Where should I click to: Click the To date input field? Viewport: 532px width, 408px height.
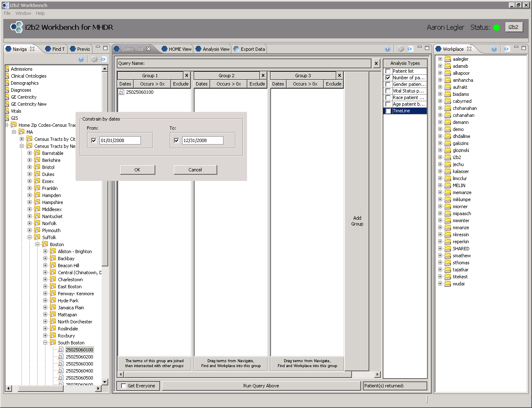click(202, 140)
